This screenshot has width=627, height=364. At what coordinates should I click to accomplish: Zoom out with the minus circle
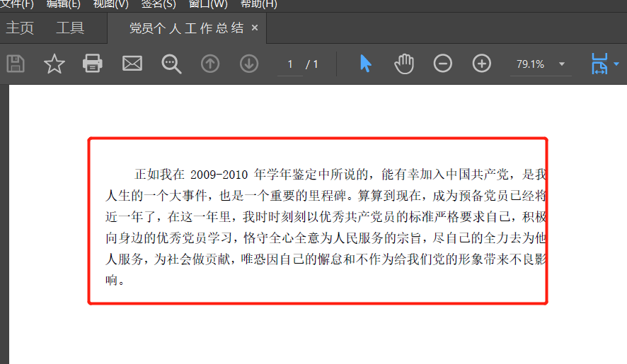tap(443, 64)
